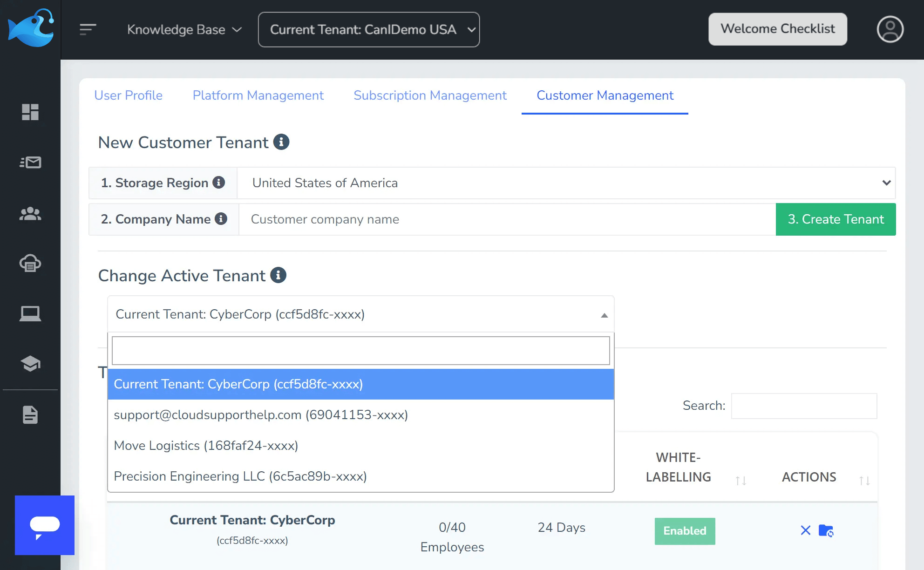Open the cloud print sidebar icon
This screenshot has width=924, height=570.
30,264
